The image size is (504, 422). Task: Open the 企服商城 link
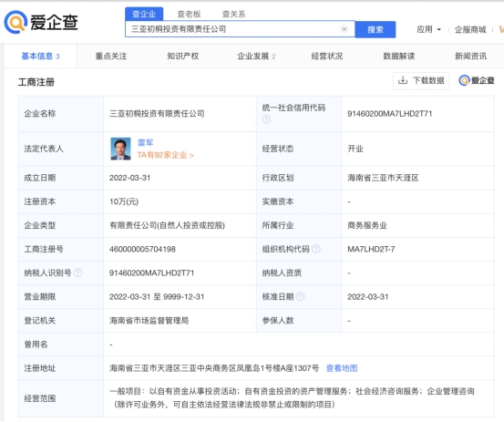[x=470, y=29]
